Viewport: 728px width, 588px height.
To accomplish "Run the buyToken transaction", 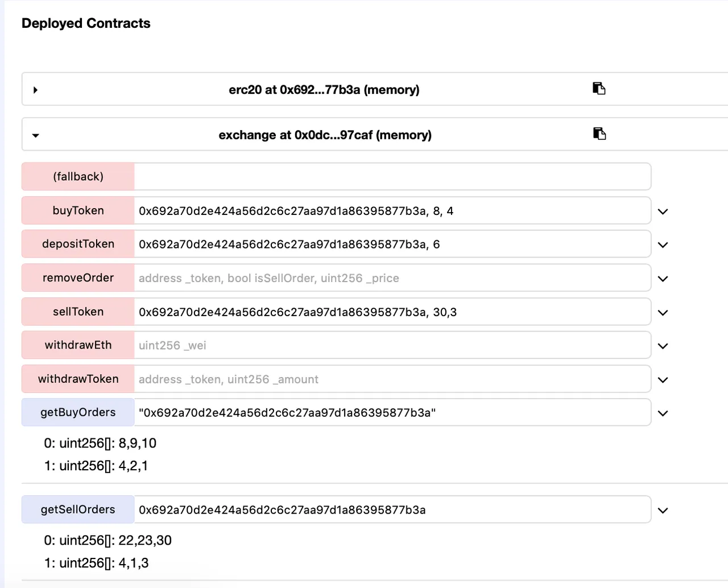I will [78, 210].
